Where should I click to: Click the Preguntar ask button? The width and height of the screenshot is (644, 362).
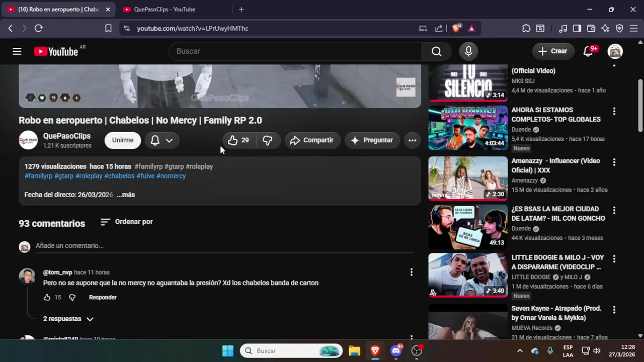click(372, 140)
